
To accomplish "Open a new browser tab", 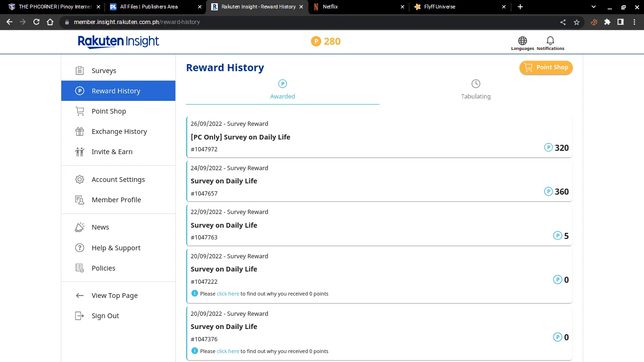I will point(520,7).
